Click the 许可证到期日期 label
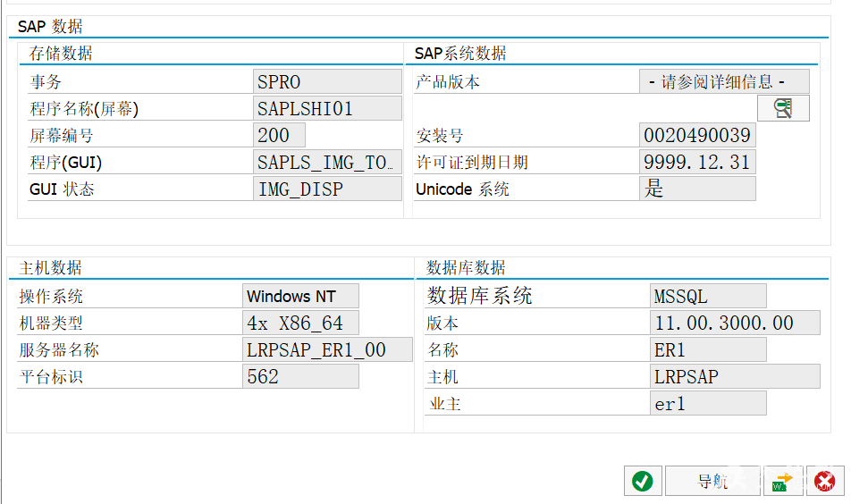 pyautogui.click(x=472, y=162)
